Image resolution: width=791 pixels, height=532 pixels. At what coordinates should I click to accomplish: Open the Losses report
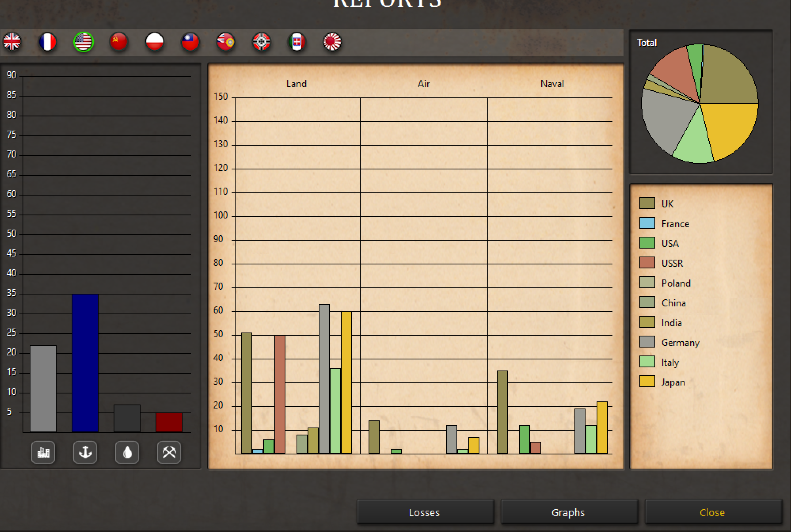[x=425, y=512]
